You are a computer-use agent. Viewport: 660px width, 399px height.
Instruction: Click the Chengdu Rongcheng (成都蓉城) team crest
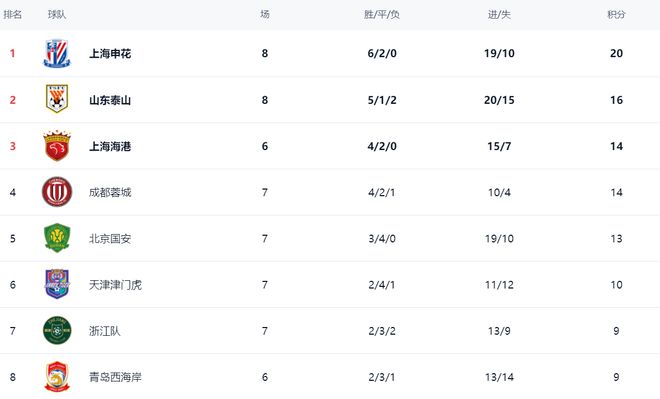(57, 192)
